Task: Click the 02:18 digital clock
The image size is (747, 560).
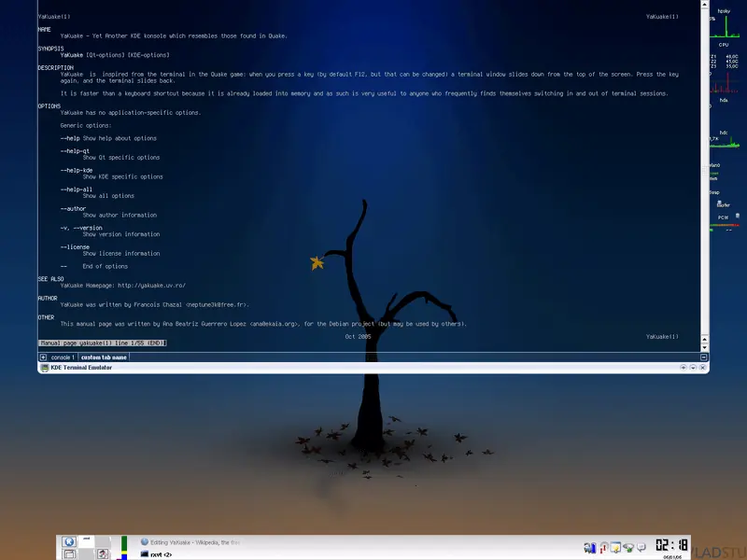Action: click(x=671, y=545)
